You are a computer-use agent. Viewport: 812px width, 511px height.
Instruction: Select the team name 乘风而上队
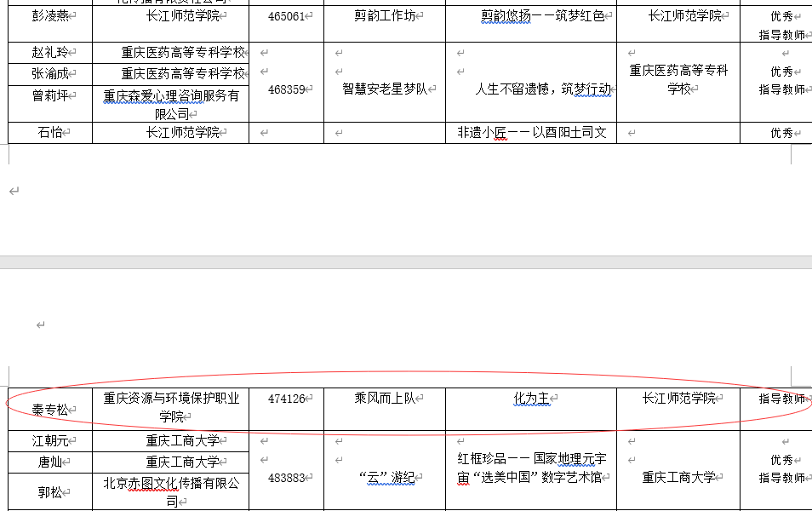point(384,399)
